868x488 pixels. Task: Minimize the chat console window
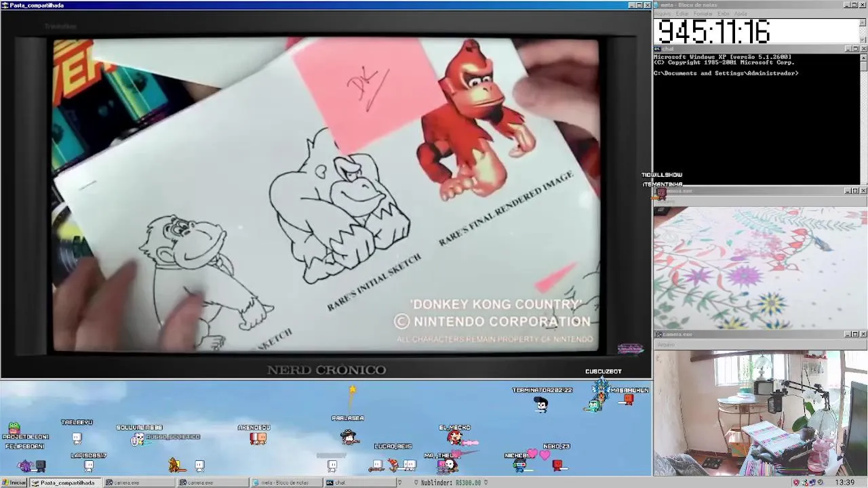pyautogui.click(x=847, y=49)
